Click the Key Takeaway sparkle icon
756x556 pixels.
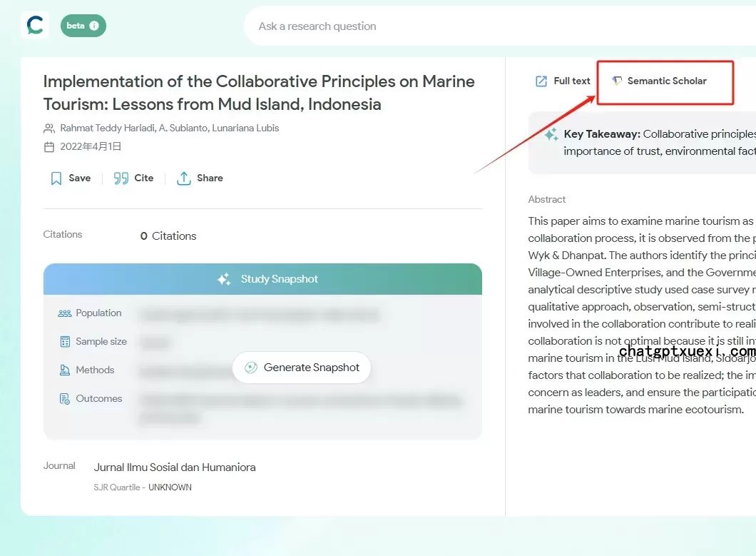pos(551,134)
